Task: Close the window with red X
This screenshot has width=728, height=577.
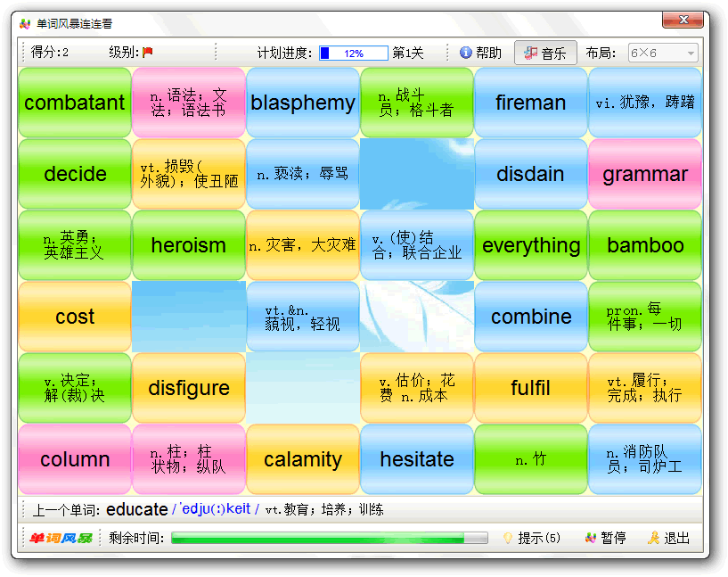Action: coord(683,20)
